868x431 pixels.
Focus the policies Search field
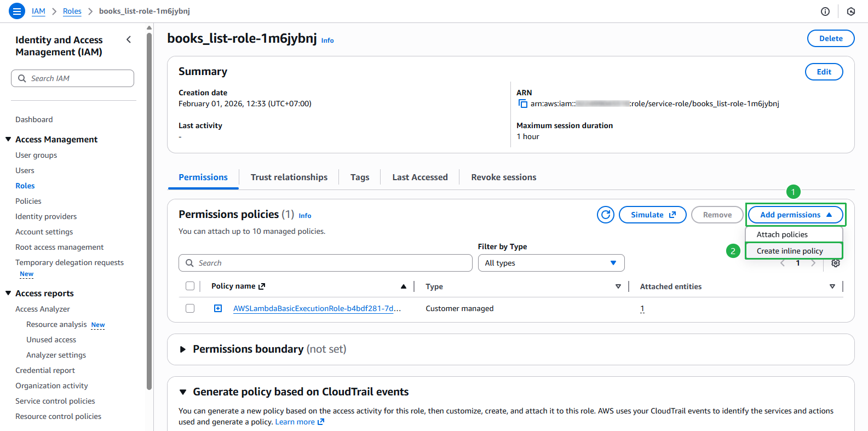click(x=325, y=263)
